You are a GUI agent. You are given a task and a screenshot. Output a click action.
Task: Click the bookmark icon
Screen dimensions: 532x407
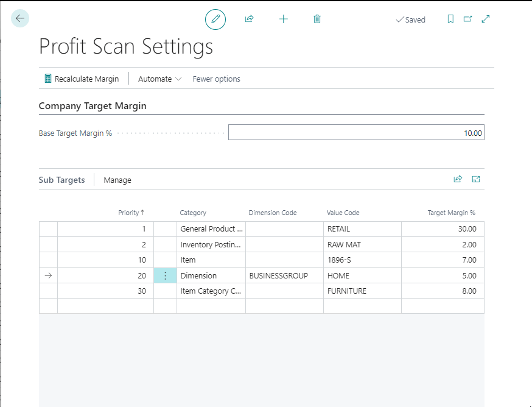tap(450, 19)
